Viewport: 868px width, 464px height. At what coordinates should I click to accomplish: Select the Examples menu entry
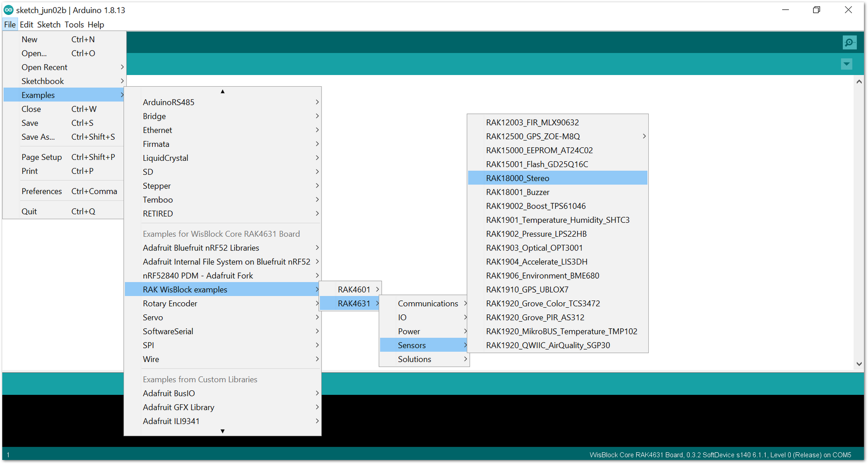pos(64,95)
